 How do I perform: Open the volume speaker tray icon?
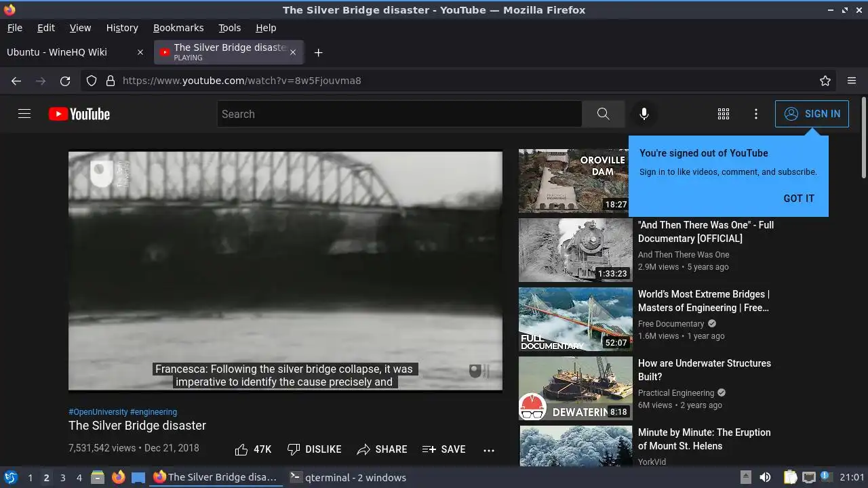tap(765, 477)
